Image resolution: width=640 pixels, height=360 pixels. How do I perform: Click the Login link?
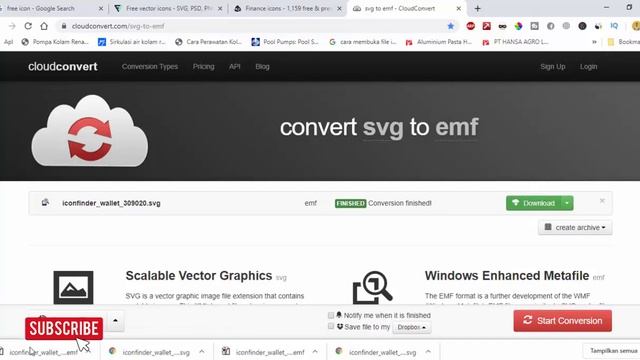[x=589, y=67]
